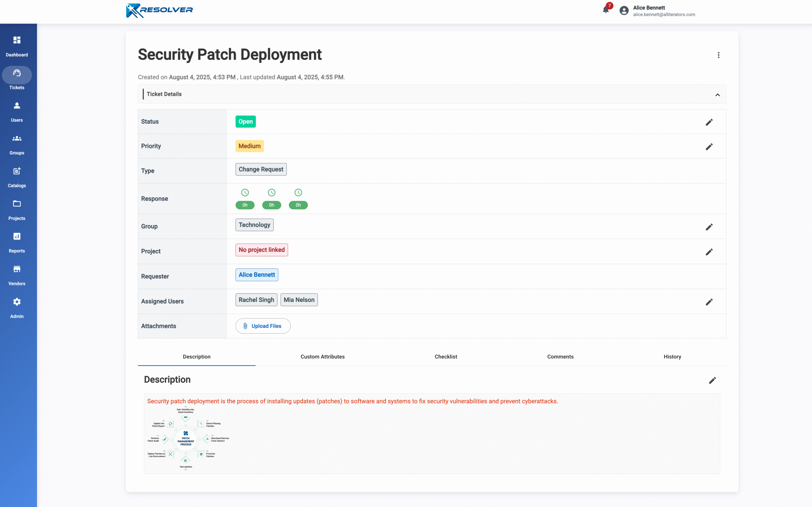
Task: Go to Catalogs in the sidebar
Action: pos(17,177)
